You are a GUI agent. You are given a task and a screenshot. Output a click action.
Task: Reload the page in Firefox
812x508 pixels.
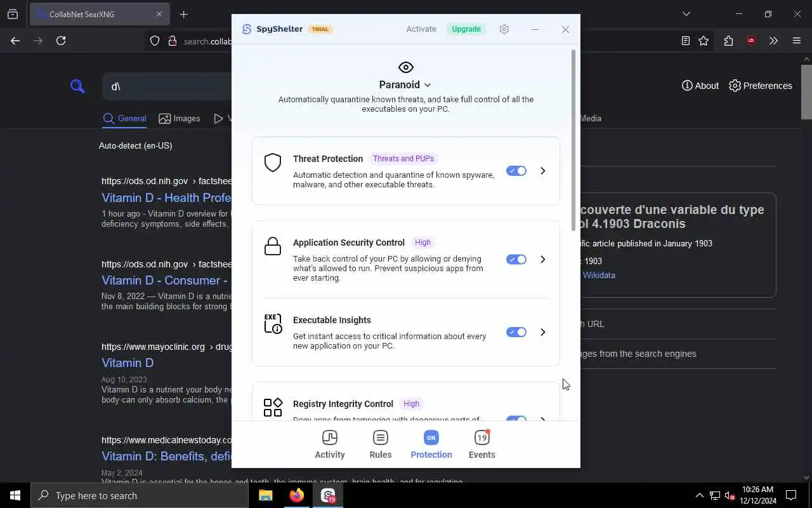(x=61, y=41)
